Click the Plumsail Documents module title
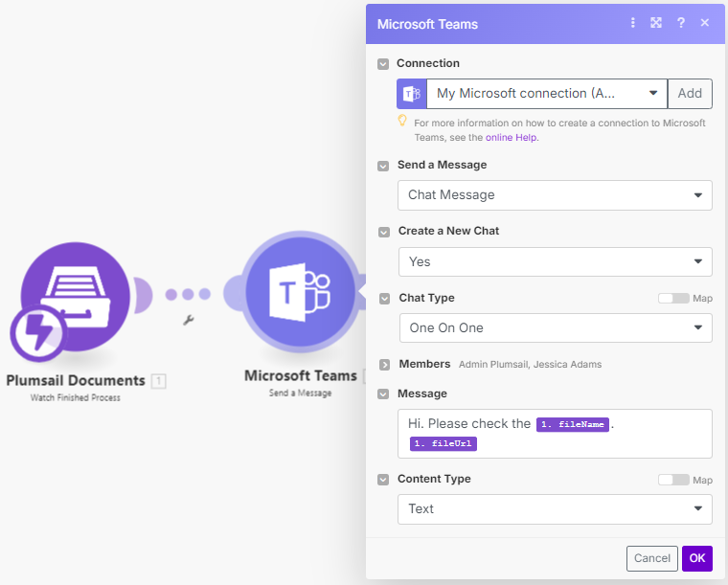Image resolution: width=728 pixels, height=585 pixels. (76, 381)
